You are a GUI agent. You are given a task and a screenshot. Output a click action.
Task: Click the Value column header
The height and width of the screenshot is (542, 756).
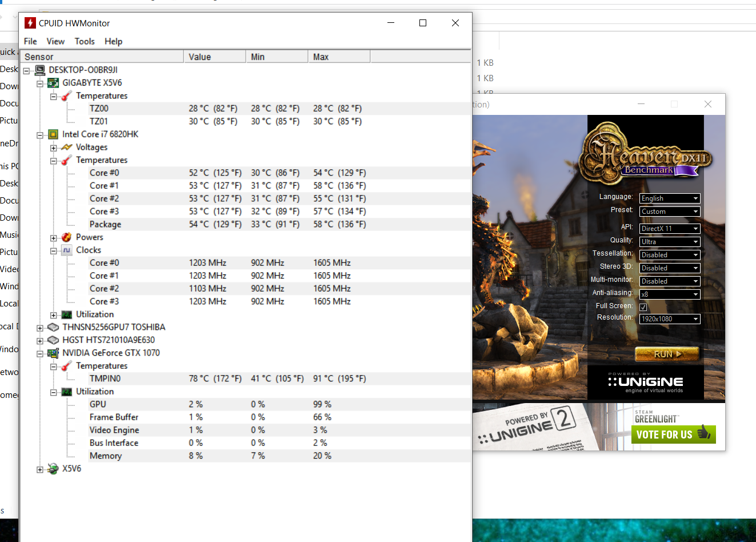point(215,57)
